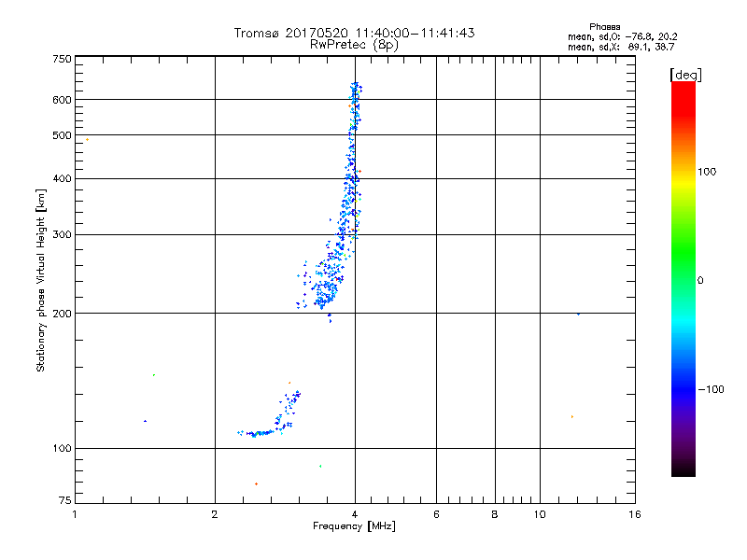This screenshot has height=560, width=747.
Task: Click the y-axis tick label '200'
Action: (x=62, y=314)
